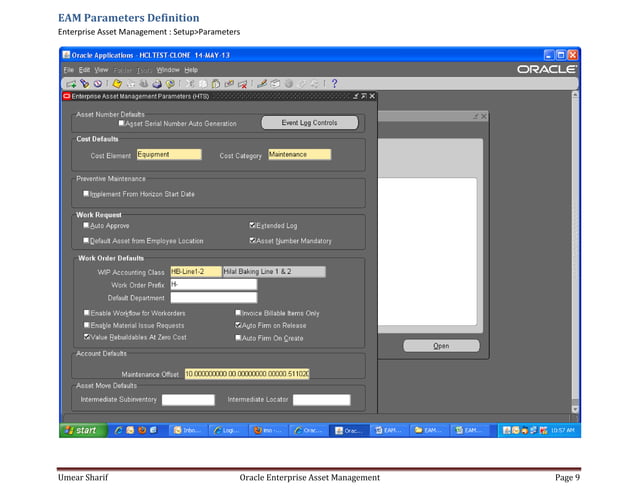
Task: Open the File menu
Action: [x=69, y=70]
